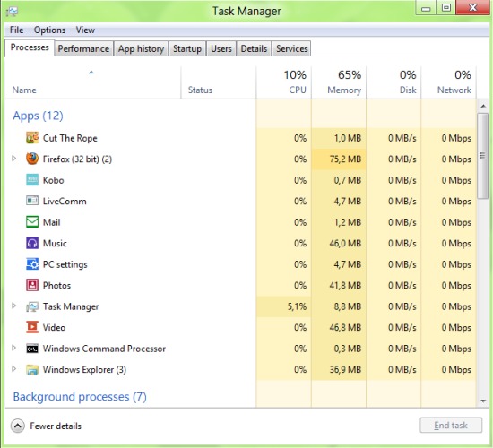Select the Kobo process name
Screen dimensions: 493x448
point(54,180)
